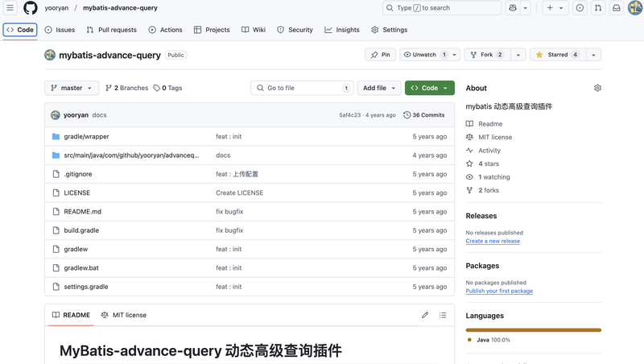644x364 pixels.
Task: Switch to Issues tab
Action: coord(60,30)
